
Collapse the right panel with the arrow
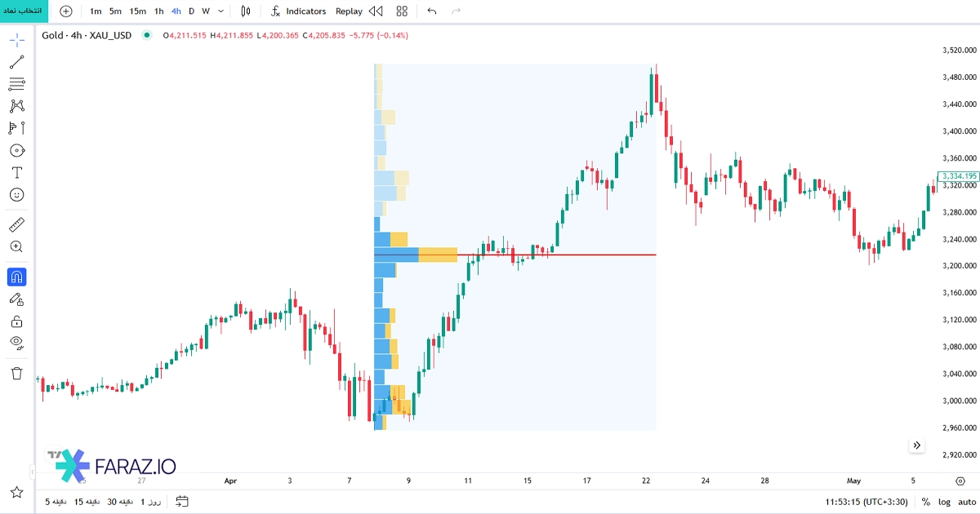(916, 445)
